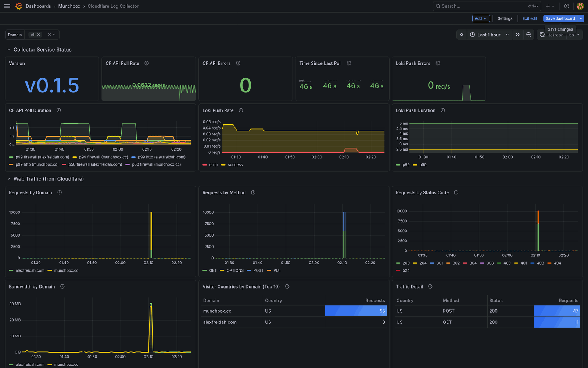This screenshot has height=368, width=588.
Task: Sort table by Requests in Visitor Countries
Action: pos(375,301)
